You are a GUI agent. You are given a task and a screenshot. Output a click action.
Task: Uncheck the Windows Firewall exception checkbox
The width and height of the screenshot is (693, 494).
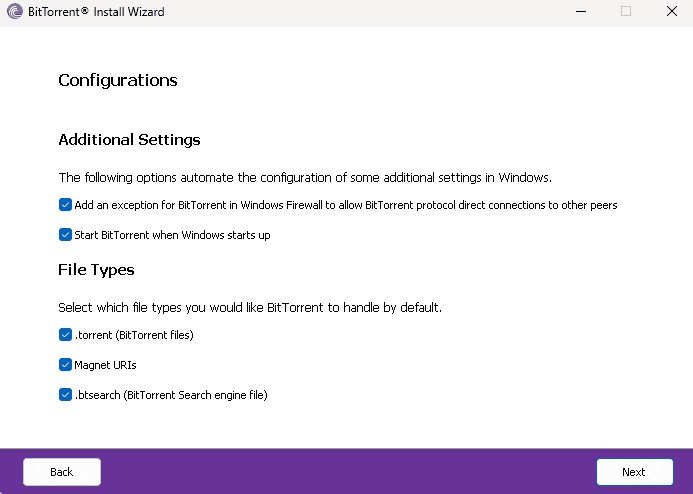(x=66, y=205)
